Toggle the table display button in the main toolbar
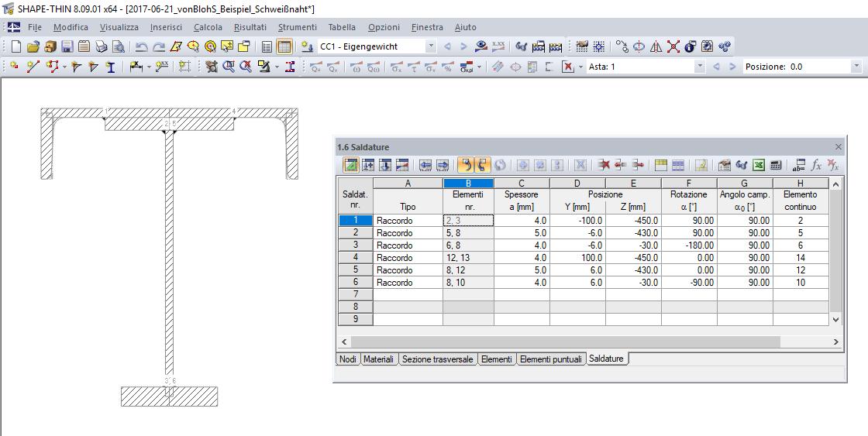This screenshot has height=436, width=868. point(284,46)
